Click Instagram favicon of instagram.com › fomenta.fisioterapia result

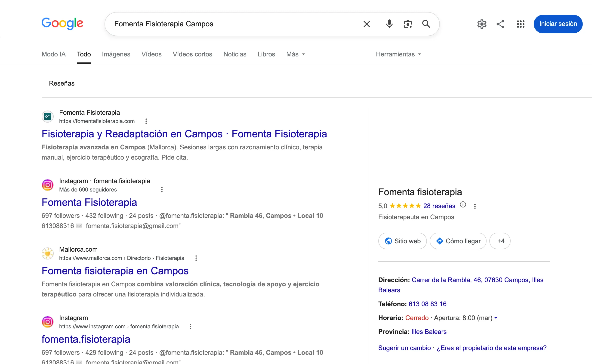click(48, 322)
